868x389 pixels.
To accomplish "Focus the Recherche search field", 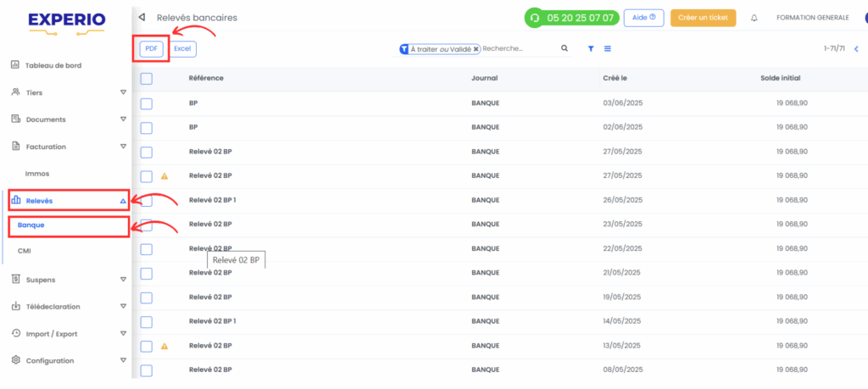I will pos(518,48).
